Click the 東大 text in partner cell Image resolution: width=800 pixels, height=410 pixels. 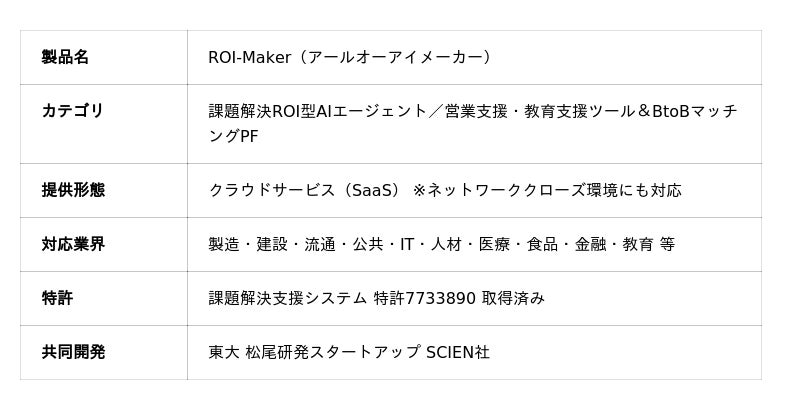coord(222,352)
